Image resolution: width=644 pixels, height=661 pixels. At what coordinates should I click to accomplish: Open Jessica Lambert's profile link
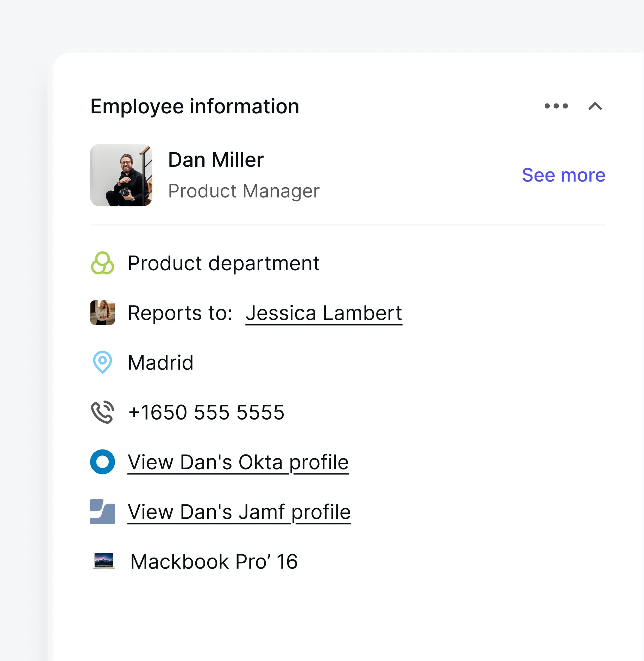point(323,313)
